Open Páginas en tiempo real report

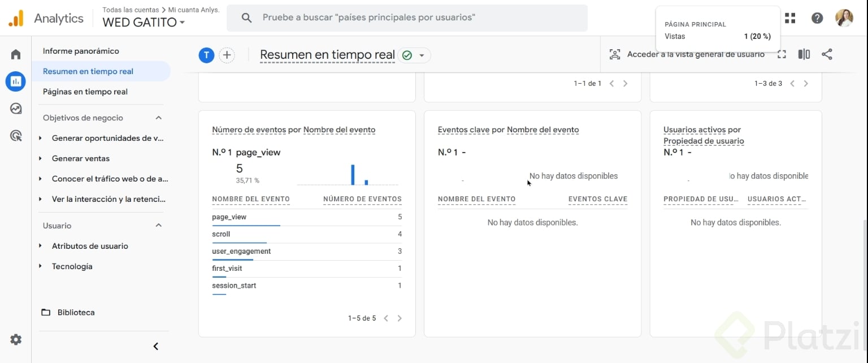coord(85,92)
